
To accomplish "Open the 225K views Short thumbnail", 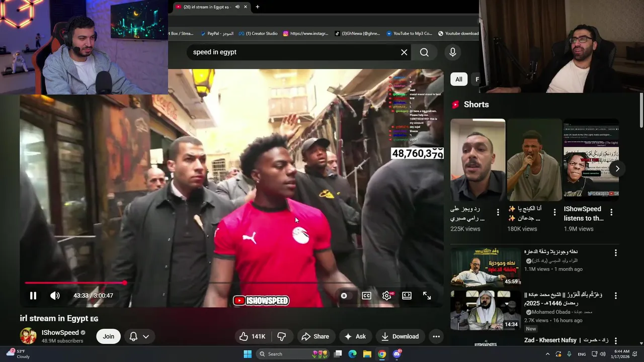I will click(478, 160).
